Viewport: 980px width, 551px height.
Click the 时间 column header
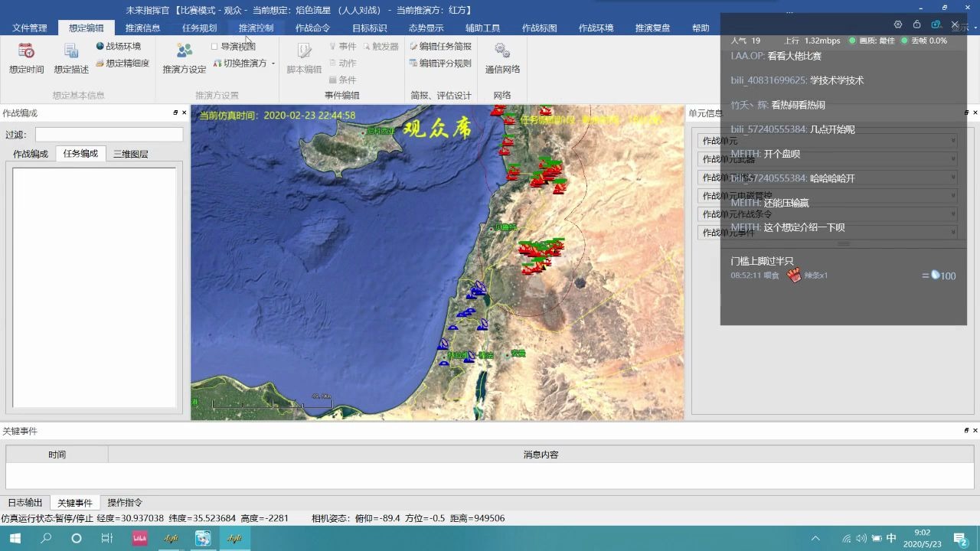point(57,455)
